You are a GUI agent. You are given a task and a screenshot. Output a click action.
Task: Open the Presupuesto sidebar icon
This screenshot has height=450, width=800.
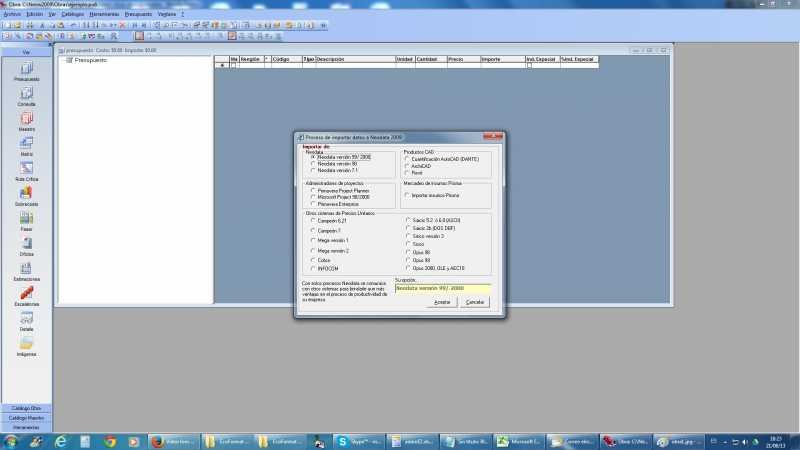click(x=26, y=68)
